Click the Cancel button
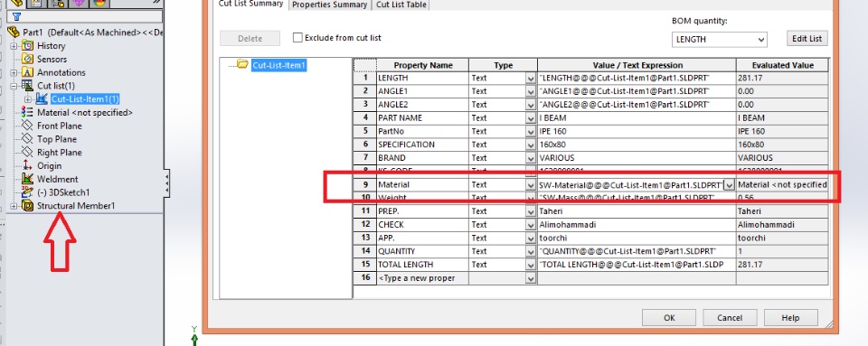Screen dimensions: 868x346 (729, 318)
